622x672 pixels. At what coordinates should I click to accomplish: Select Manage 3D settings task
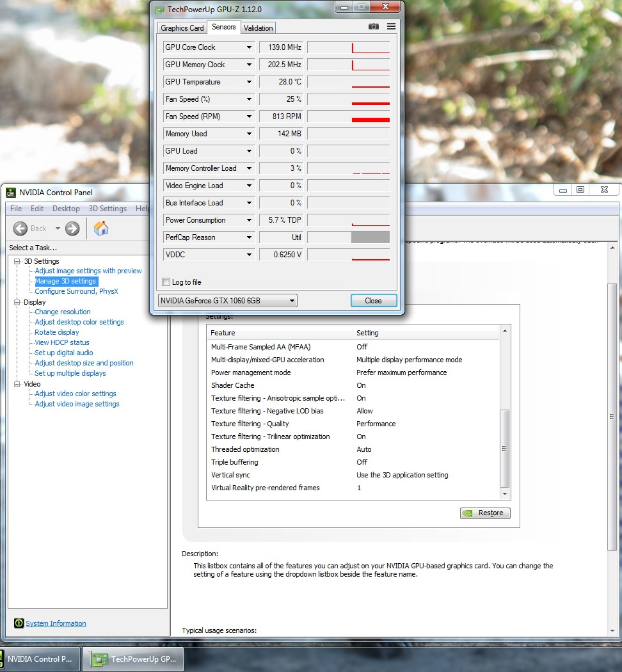point(65,281)
